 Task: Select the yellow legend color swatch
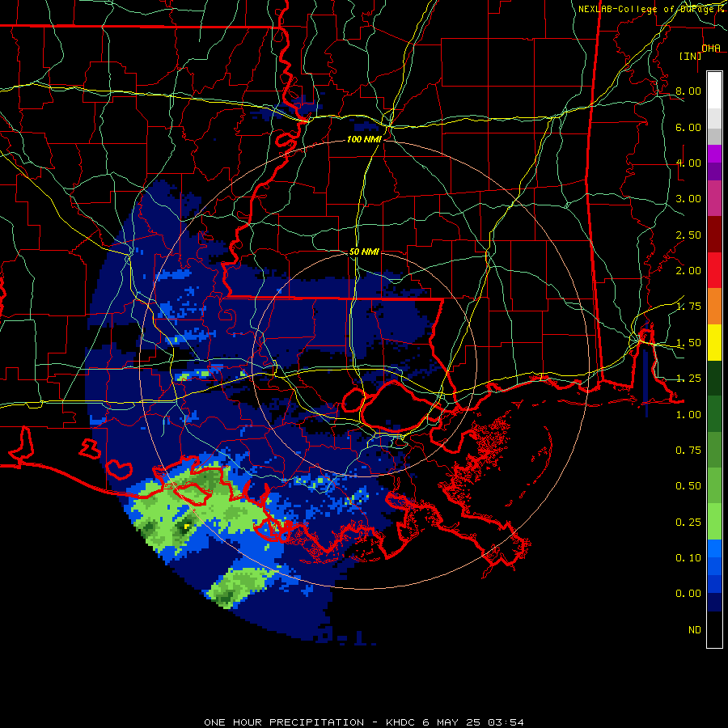click(714, 342)
